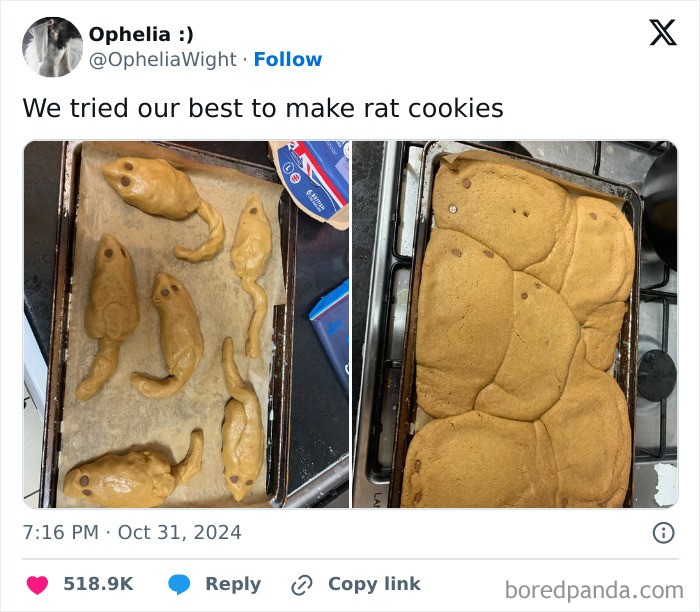Click the chain link icon
The height and width of the screenshot is (612, 700).
302,585
